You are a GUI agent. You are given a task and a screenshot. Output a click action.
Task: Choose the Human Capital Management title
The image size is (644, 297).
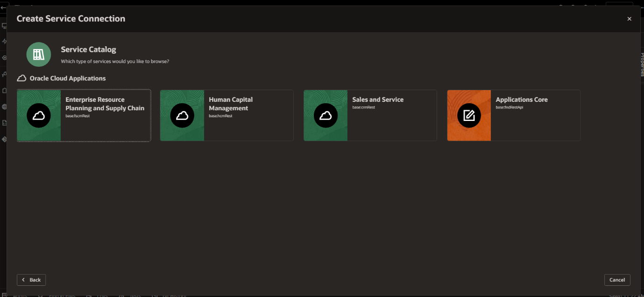coord(231,104)
